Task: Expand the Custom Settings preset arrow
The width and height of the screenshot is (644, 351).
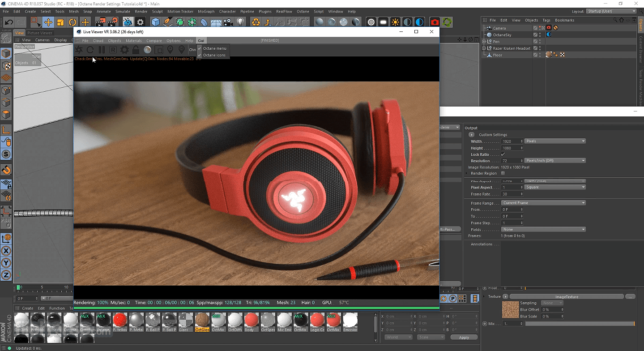Action: (x=471, y=135)
